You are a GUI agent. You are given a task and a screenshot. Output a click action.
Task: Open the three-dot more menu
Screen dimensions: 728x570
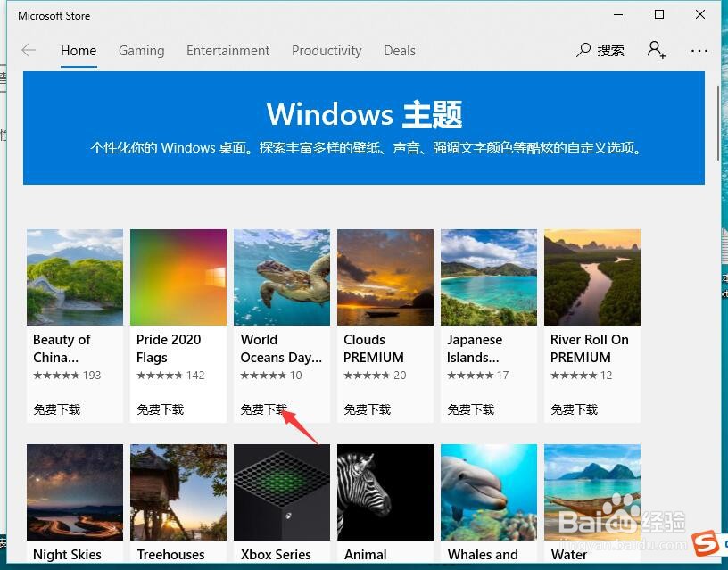tap(699, 51)
